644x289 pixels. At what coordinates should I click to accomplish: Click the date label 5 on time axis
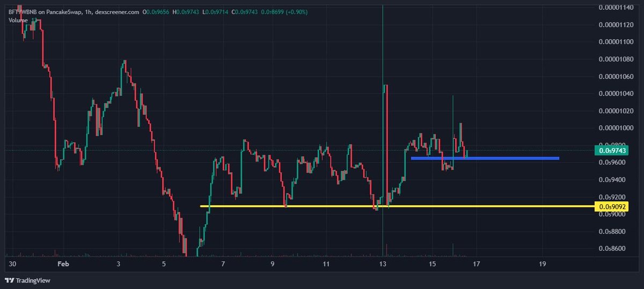point(165,264)
